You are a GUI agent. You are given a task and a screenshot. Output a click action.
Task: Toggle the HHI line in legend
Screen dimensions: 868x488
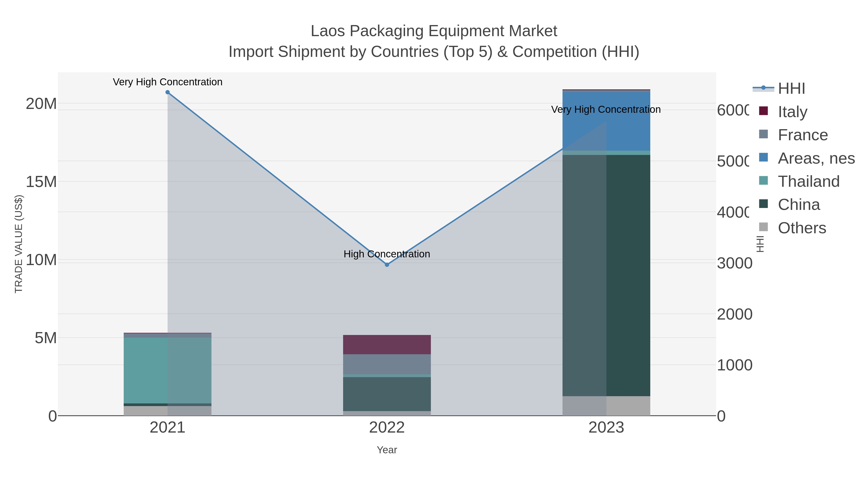tap(779, 89)
